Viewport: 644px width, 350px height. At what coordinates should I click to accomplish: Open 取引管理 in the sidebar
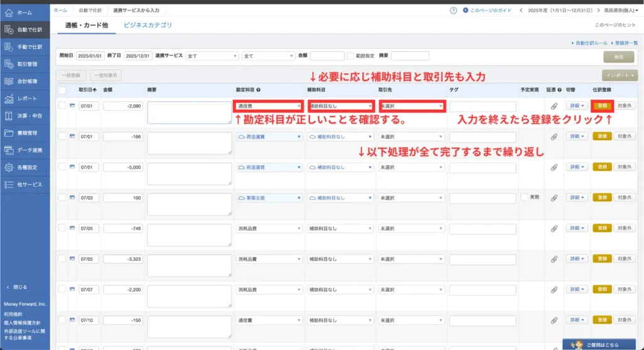pyautogui.click(x=25, y=64)
